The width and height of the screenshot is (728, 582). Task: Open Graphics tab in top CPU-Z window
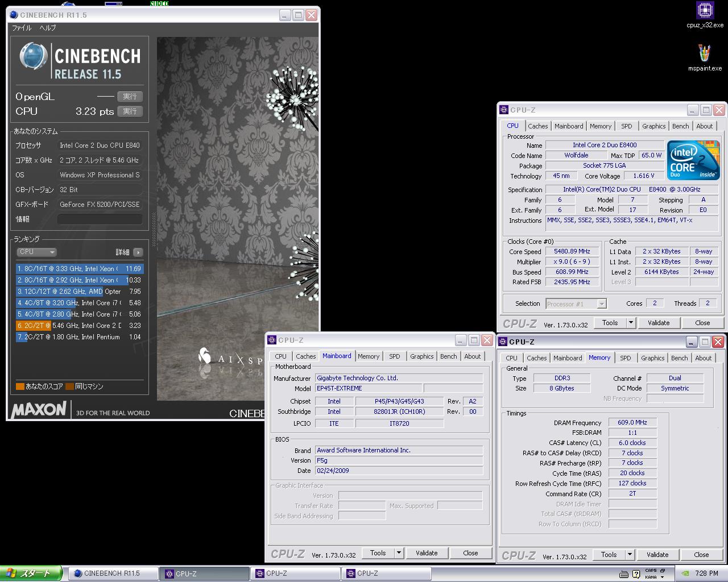(653, 126)
